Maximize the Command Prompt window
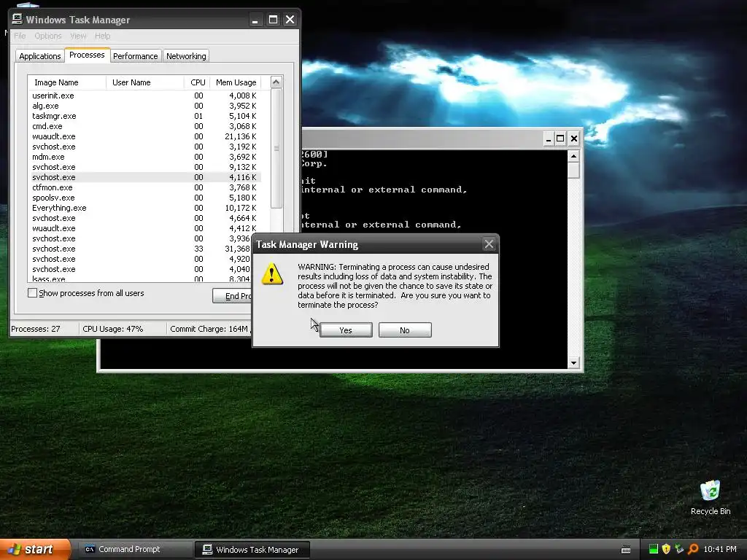Image resolution: width=747 pixels, height=560 pixels. click(560, 139)
